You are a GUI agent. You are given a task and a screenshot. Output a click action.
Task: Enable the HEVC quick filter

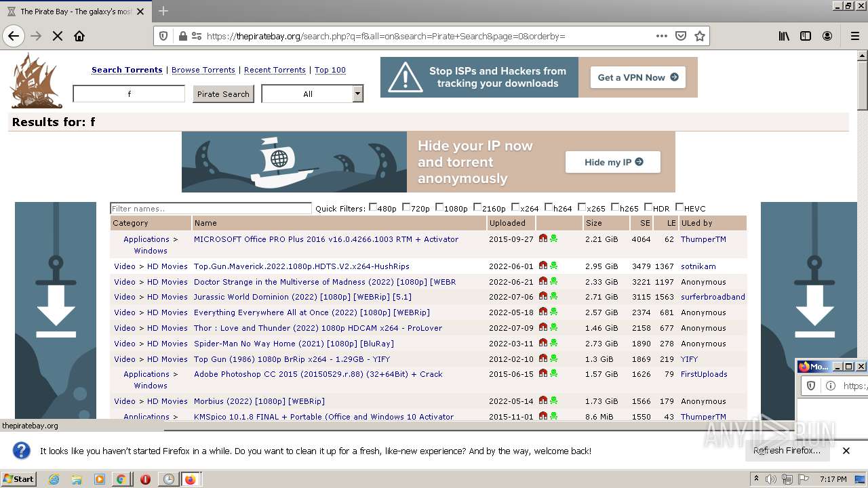point(679,207)
